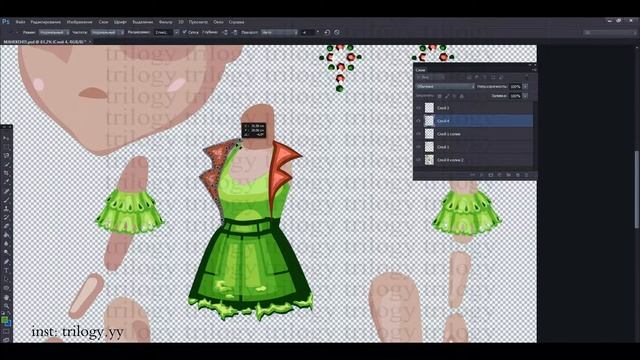Select the Path Selection tool
This screenshot has width=640, height=360.
pos(6,279)
